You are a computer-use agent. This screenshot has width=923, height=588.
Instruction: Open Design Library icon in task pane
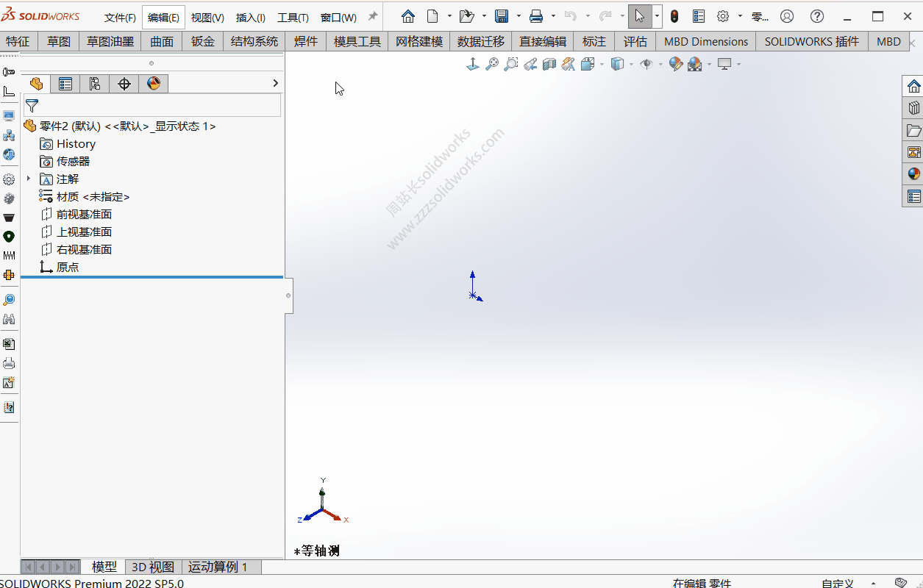[x=913, y=108]
